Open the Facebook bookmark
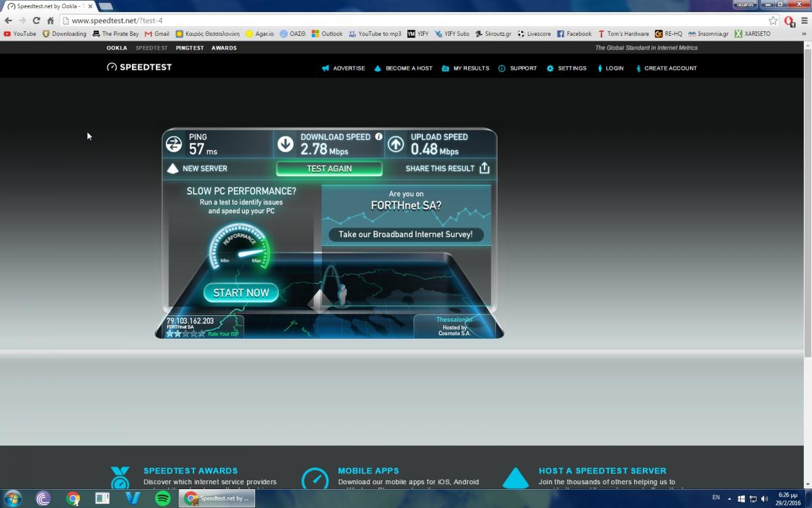Viewport: 812px width, 508px height. pos(574,34)
